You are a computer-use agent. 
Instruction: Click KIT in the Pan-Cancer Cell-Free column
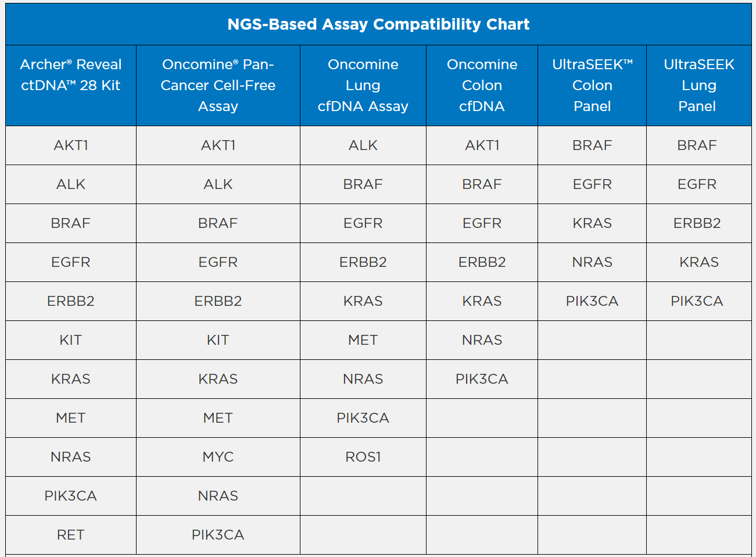pyautogui.click(x=218, y=340)
